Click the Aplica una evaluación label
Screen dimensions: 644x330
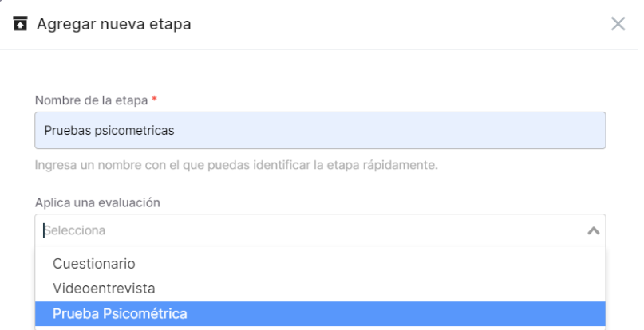click(x=97, y=202)
